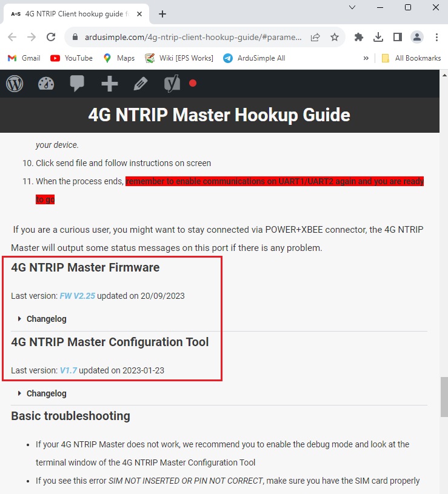The image size is (448, 494).
Task: Open the Chrome downloads icon
Action: click(378, 37)
